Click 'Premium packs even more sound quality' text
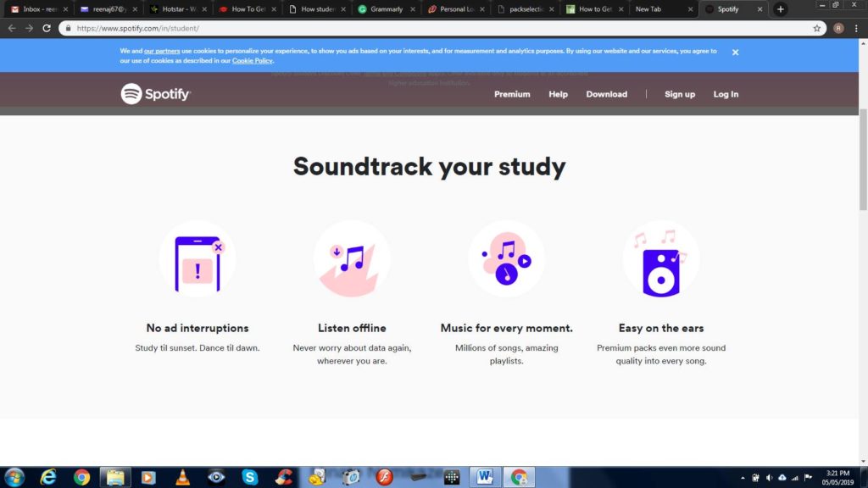The image size is (868, 488). 661,354
